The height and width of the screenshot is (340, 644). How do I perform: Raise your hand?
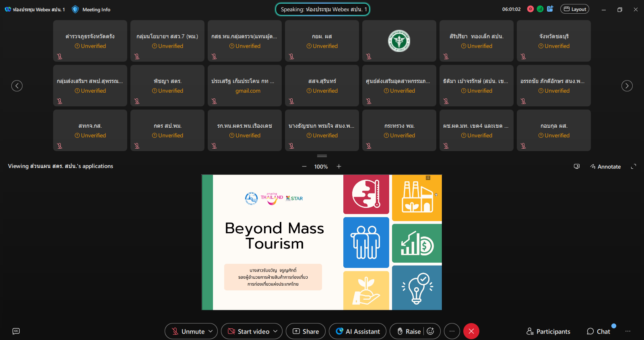(x=409, y=331)
